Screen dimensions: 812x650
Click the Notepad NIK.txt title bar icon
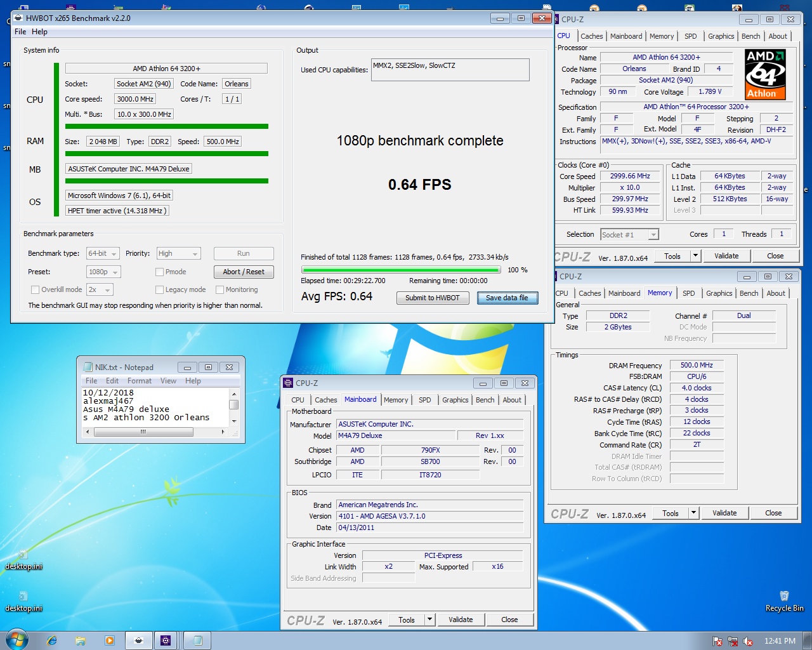pyautogui.click(x=88, y=367)
